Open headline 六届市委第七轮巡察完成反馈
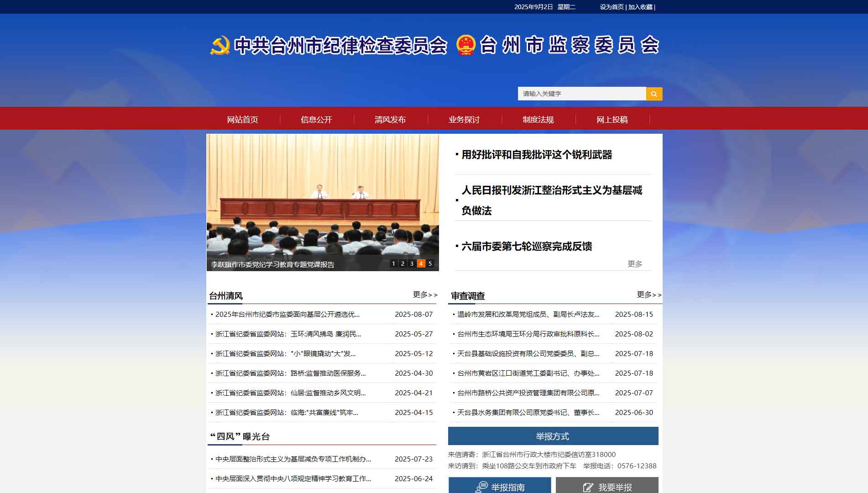Image resolution: width=868 pixels, height=493 pixels. point(527,246)
